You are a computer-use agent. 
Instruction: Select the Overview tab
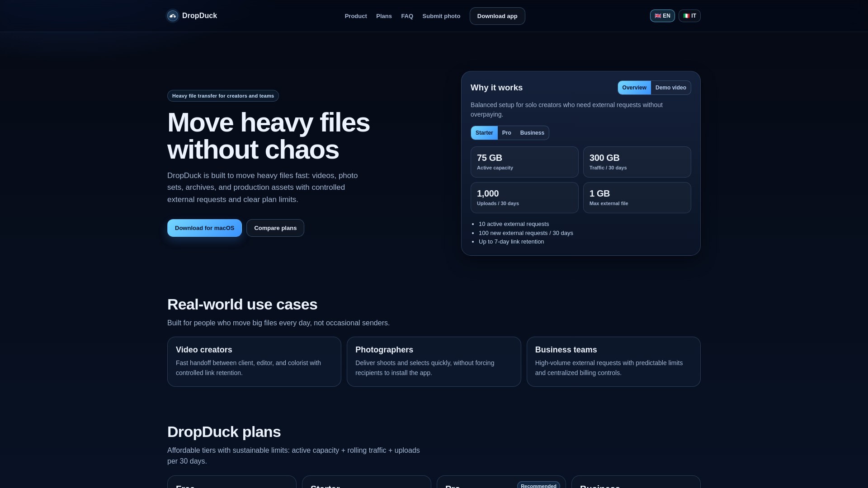click(634, 88)
